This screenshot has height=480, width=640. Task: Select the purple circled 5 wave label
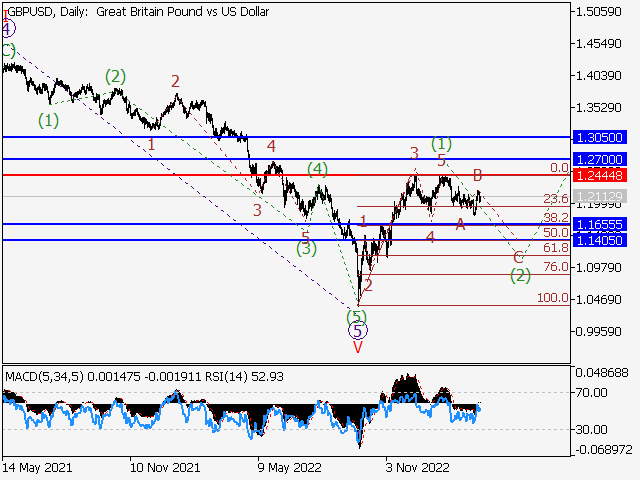(358, 331)
